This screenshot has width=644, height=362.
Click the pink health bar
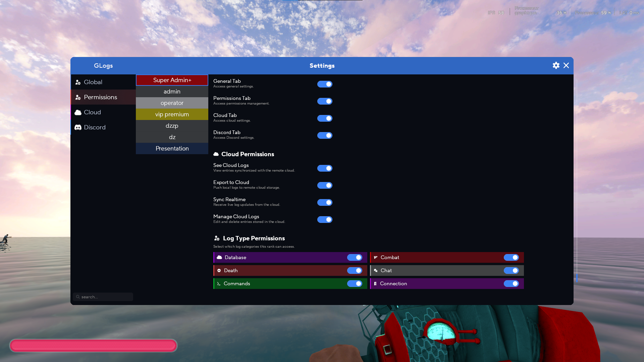click(93, 346)
